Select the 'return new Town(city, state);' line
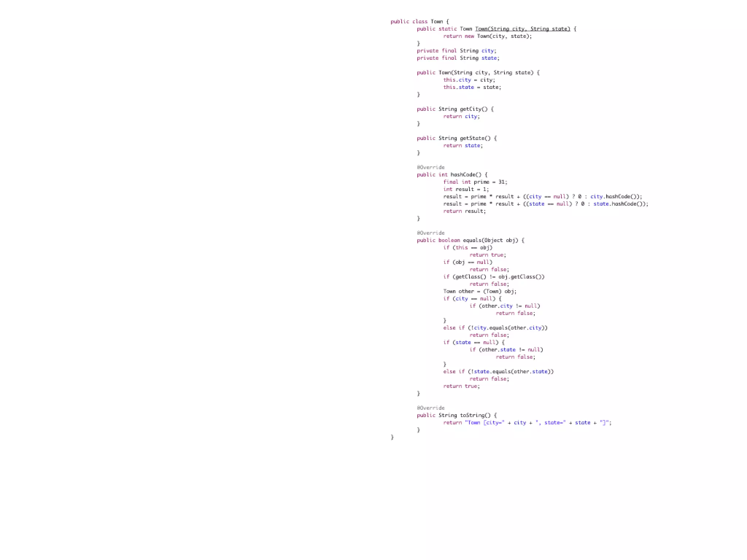747x560 pixels. coord(488,36)
